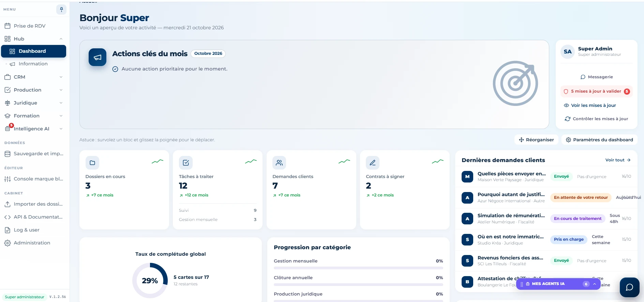Click the 29% completion donut chart
This screenshot has height=302, width=644.
click(x=150, y=281)
